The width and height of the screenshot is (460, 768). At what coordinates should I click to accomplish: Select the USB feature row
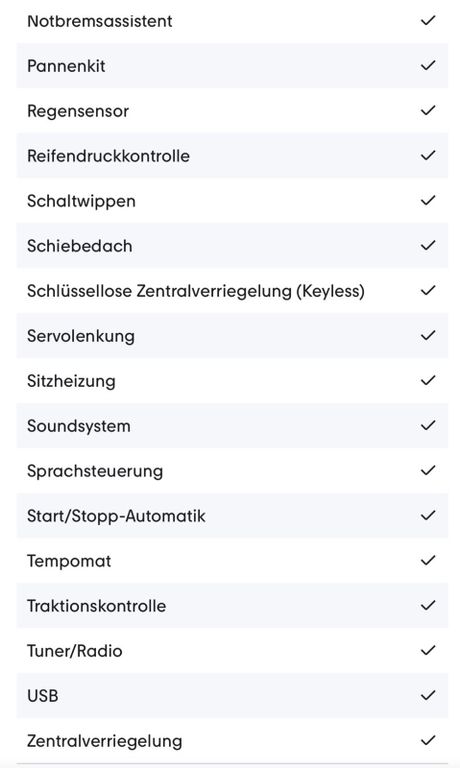click(232, 696)
